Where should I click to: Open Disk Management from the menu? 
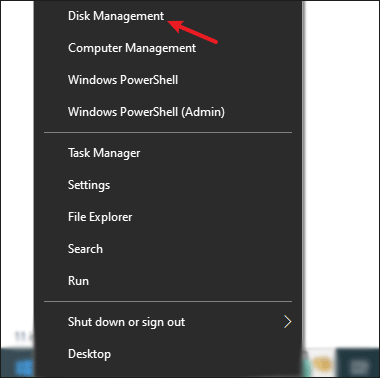116,16
